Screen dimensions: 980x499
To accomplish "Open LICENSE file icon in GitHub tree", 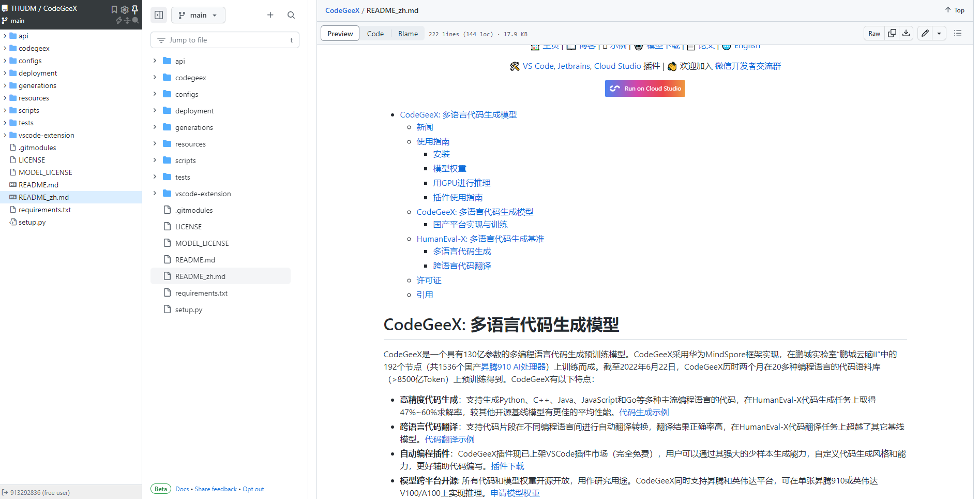I will coord(167,226).
